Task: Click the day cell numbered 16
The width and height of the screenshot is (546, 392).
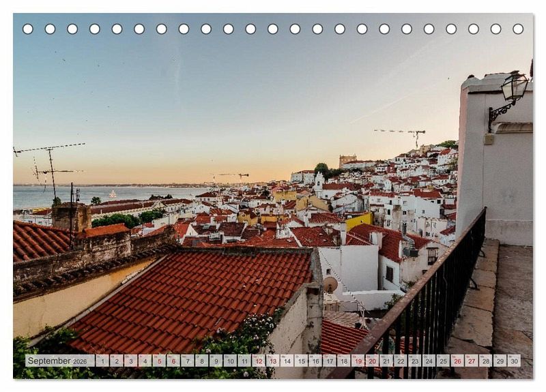Action: (x=315, y=361)
